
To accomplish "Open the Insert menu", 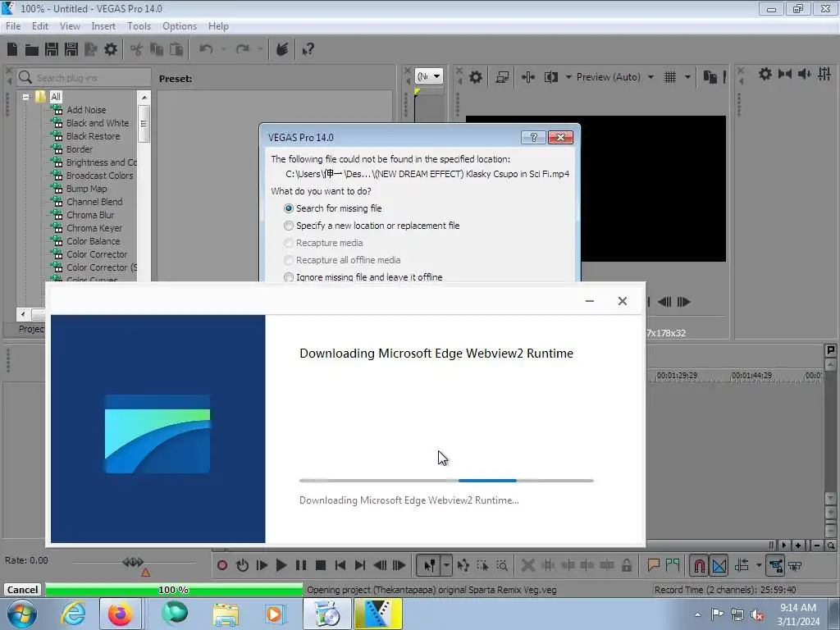I will [103, 26].
